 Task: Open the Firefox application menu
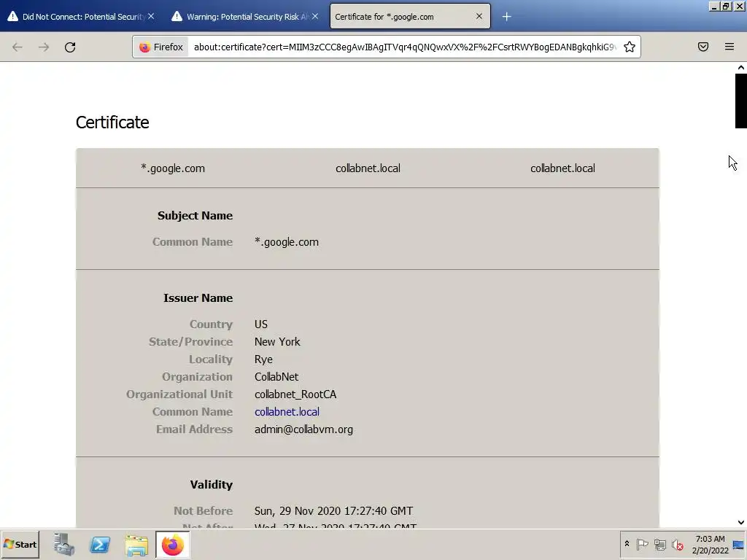(729, 47)
